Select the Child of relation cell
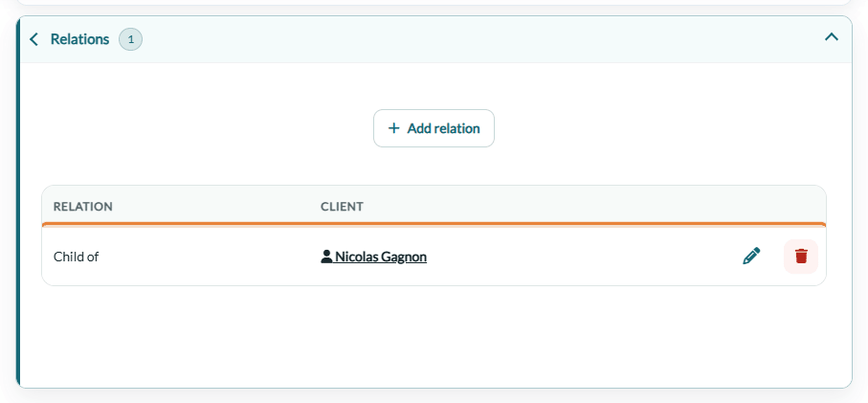The width and height of the screenshot is (868, 403). [x=76, y=257]
